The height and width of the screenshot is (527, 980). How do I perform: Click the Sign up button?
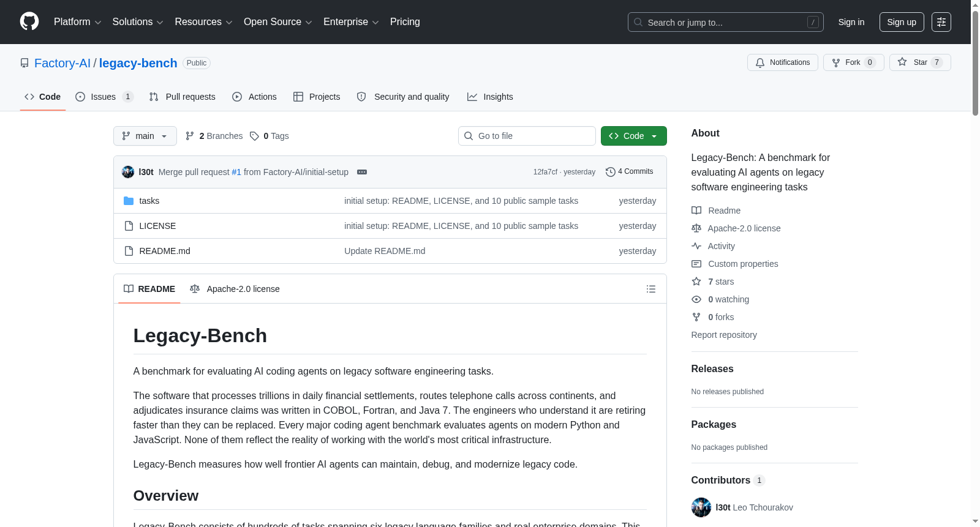(x=902, y=22)
